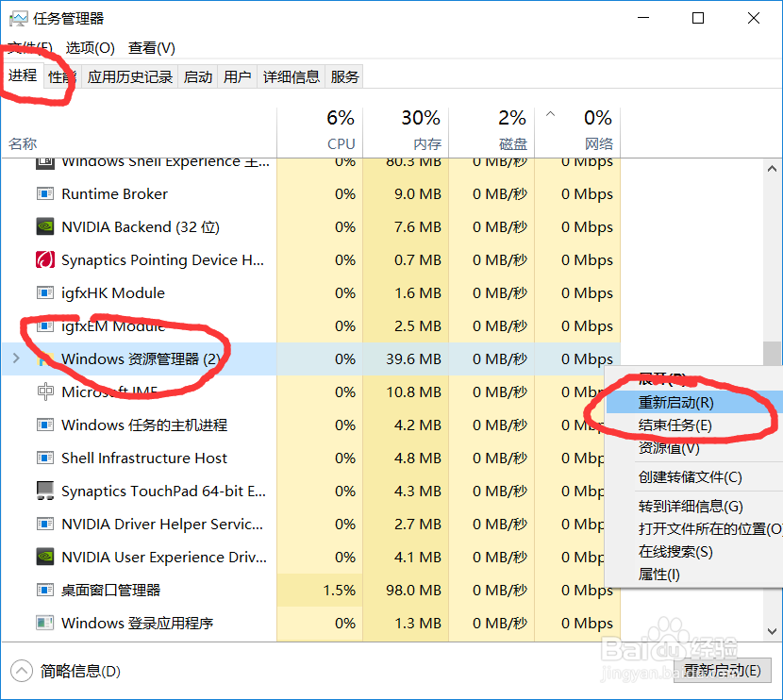Collapse to 简略信息 with the circle arrow icon
The image size is (783, 700).
pyautogui.click(x=22, y=671)
